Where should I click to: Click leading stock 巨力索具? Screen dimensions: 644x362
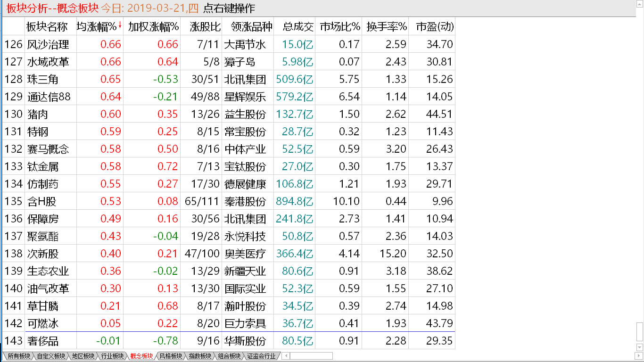point(245,323)
